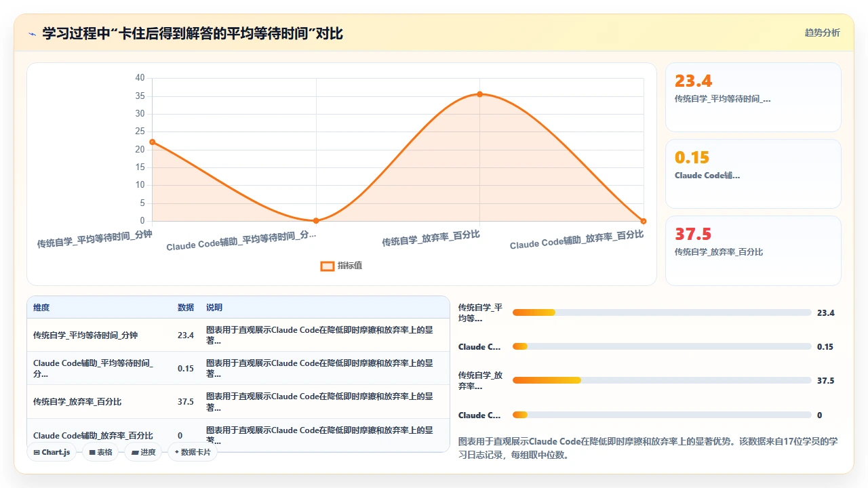This screenshot has height=488, width=868.
Task: Click the 维度 table column header
Action: [x=41, y=308]
